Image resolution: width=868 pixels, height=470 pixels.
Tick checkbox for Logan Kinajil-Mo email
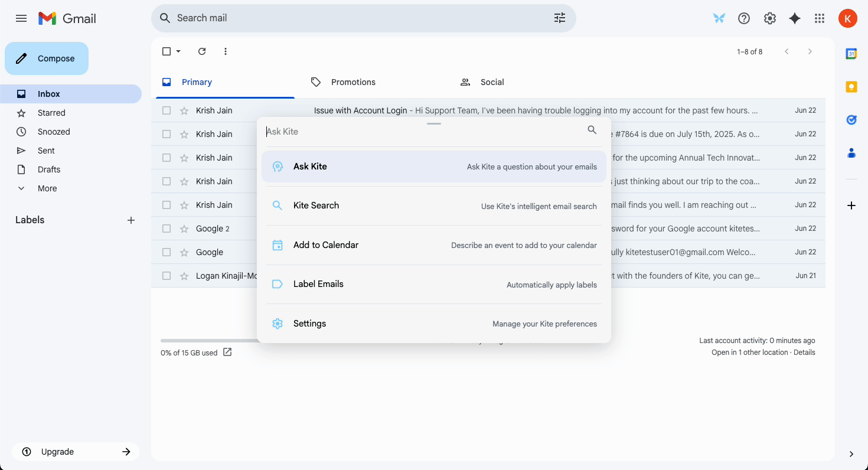167,276
